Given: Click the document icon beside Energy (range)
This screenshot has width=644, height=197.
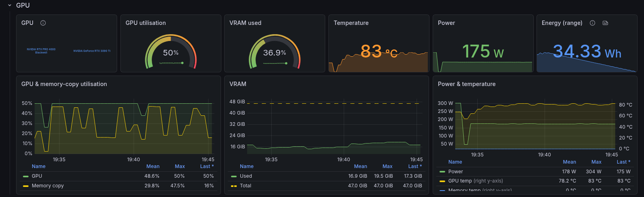Looking at the screenshot, I should (x=605, y=23).
